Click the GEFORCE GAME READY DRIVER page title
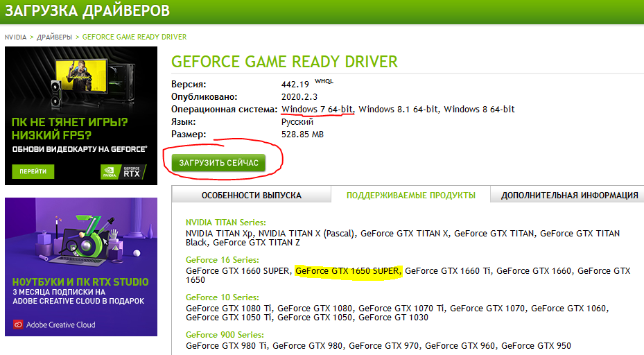This screenshot has width=644, height=355. [x=284, y=62]
